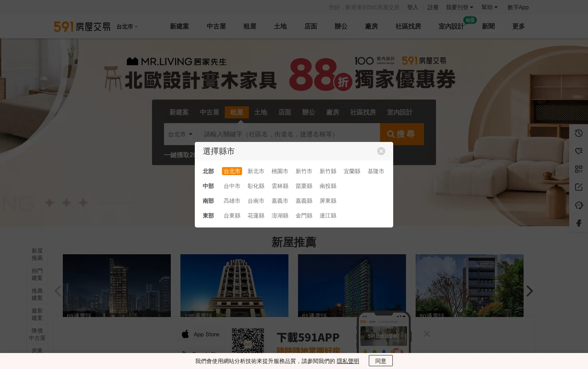
Task: Click the QR code grid sidebar icon
Action: 578,169
